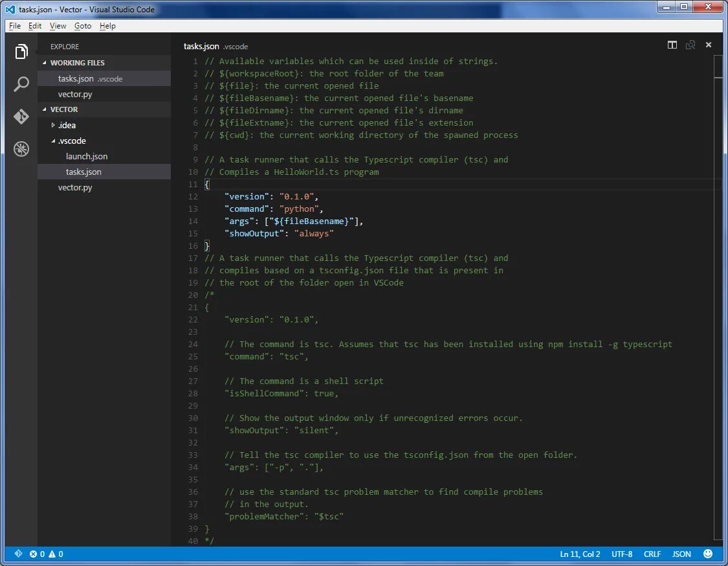
Task: Select vector.py under Working Files
Action: 104,95
